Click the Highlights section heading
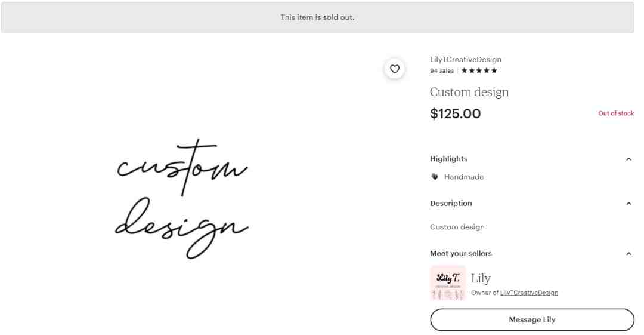Image resolution: width=644 pixels, height=335 pixels. pos(448,159)
